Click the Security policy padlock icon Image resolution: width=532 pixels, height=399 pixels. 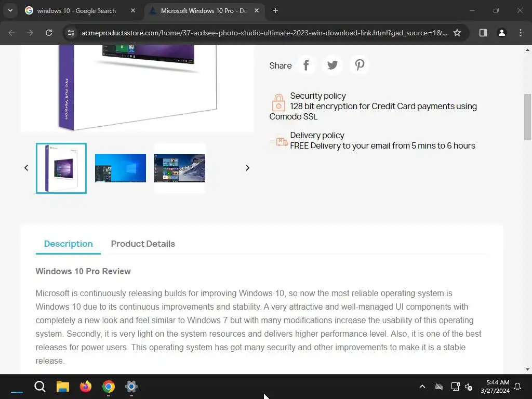point(278,103)
